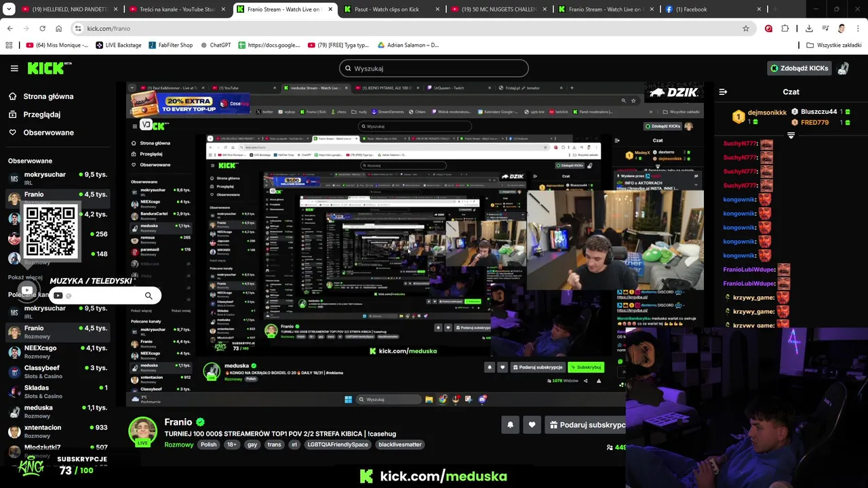The height and width of the screenshot is (488, 868).
Task: Click the rank 1 badge in chat leaderboard
Action: coord(738,117)
